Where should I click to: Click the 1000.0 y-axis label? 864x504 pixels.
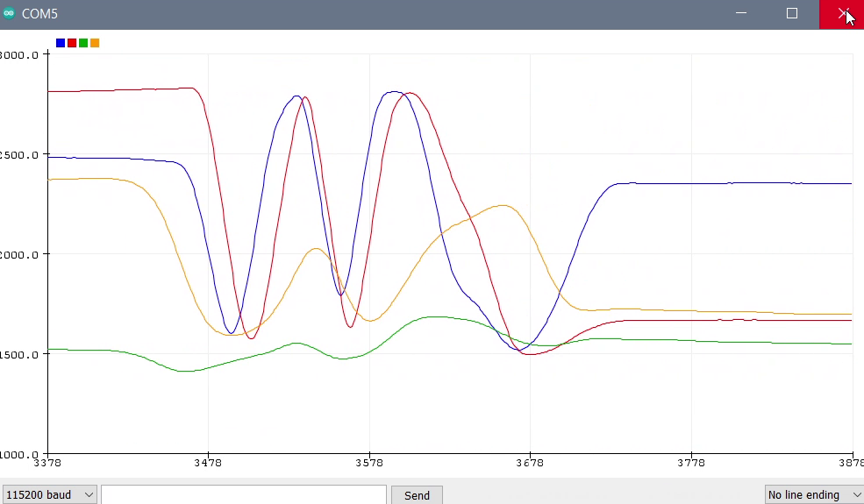tap(19, 455)
